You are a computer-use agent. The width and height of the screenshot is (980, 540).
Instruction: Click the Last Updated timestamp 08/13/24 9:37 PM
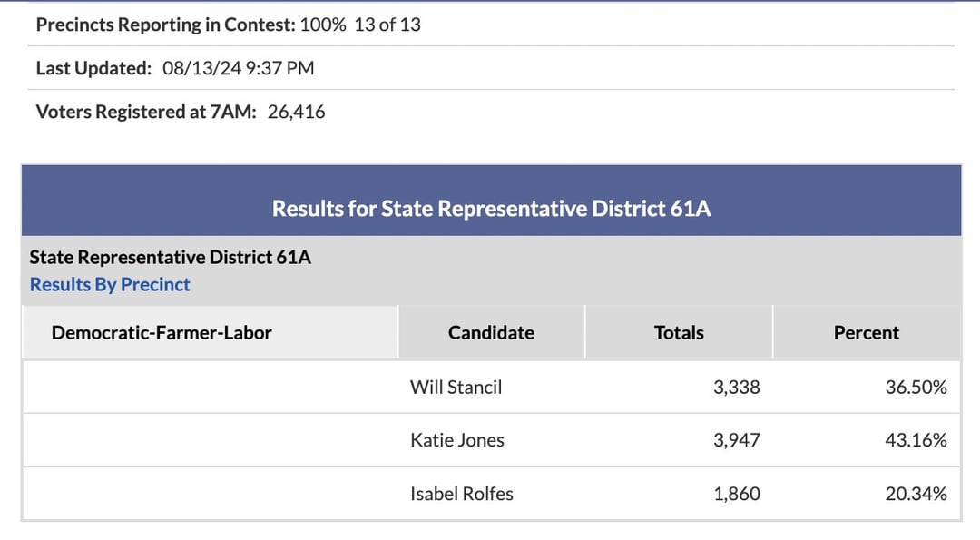pyautogui.click(x=238, y=67)
